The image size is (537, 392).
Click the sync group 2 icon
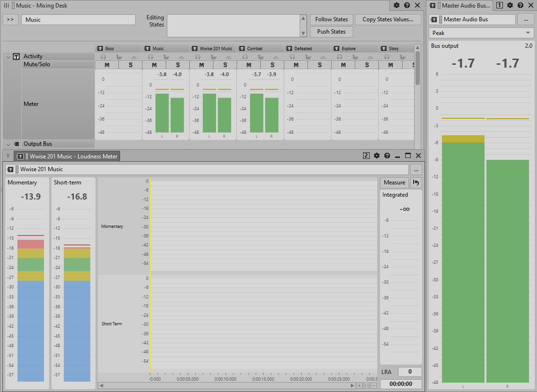(366, 156)
